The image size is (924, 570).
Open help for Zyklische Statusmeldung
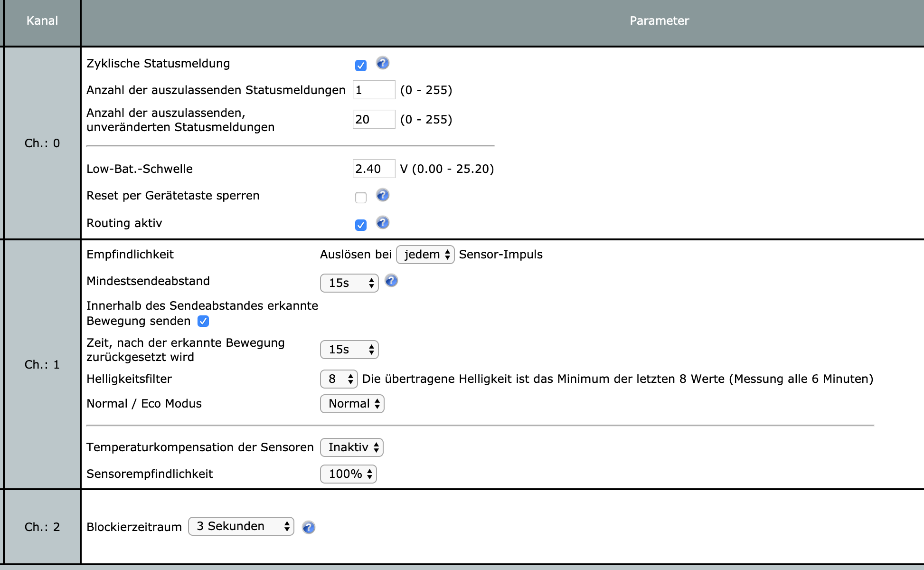[383, 63]
